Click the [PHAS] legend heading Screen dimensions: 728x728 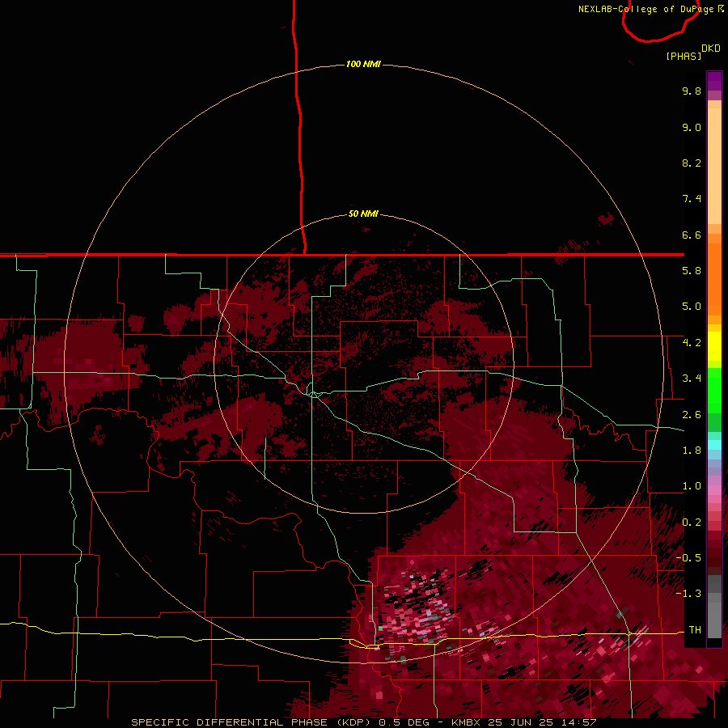pyautogui.click(x=684, y=56)
